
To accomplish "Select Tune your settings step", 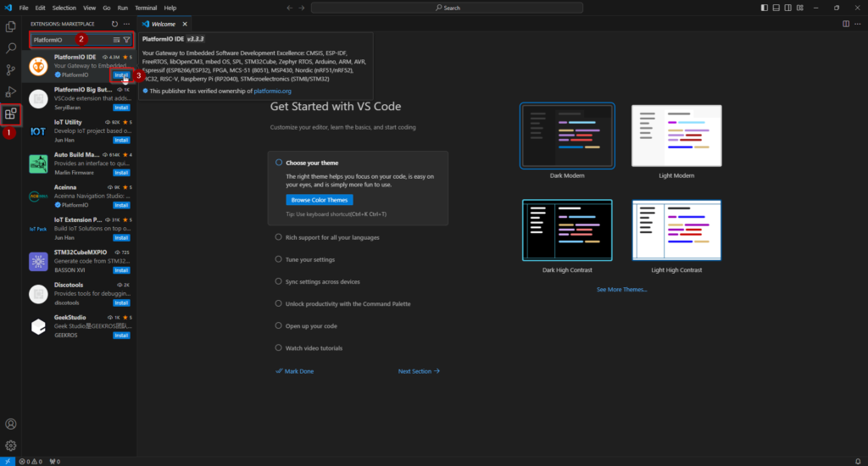I will (310, 259).
